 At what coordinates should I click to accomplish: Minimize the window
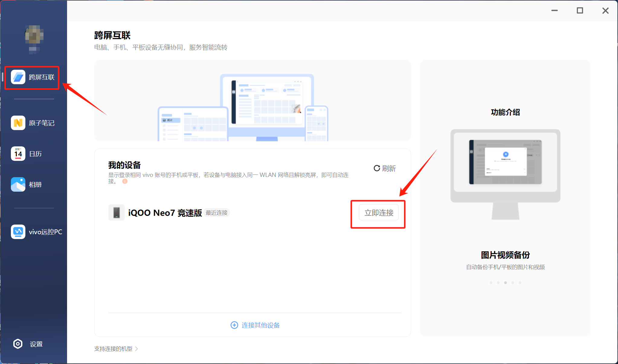click(555, 11)
